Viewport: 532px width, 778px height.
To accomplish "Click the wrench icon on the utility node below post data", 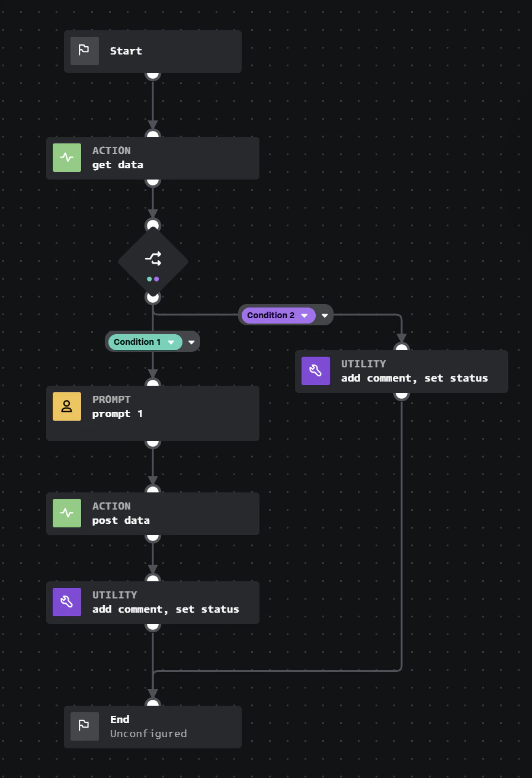I will (67, 602).
